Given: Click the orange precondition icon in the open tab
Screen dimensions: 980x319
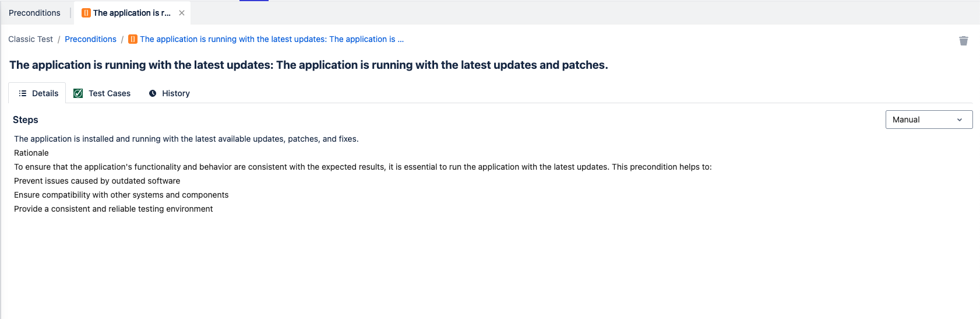Looking at the screenshot, I should point(86,13).
